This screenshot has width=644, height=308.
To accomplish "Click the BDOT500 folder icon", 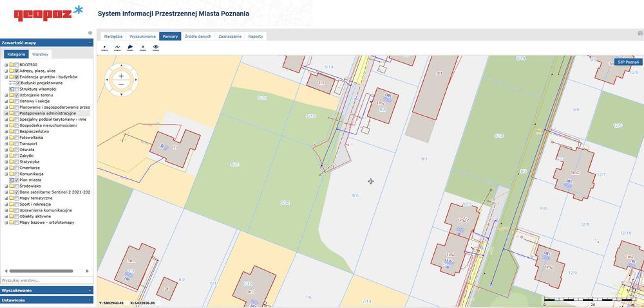I will [12, 65].
